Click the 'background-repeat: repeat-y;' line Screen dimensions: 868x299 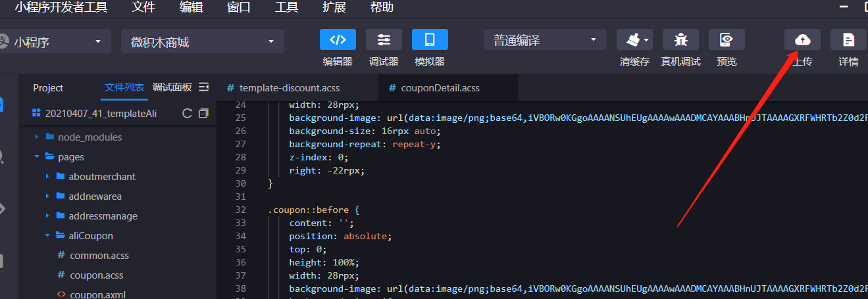coord(365,144)
